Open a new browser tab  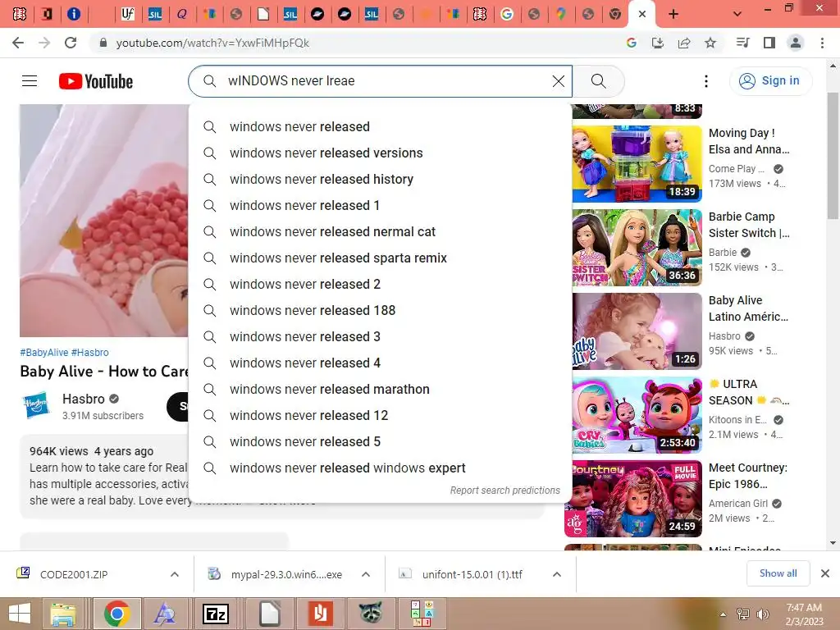coord(673,14)
